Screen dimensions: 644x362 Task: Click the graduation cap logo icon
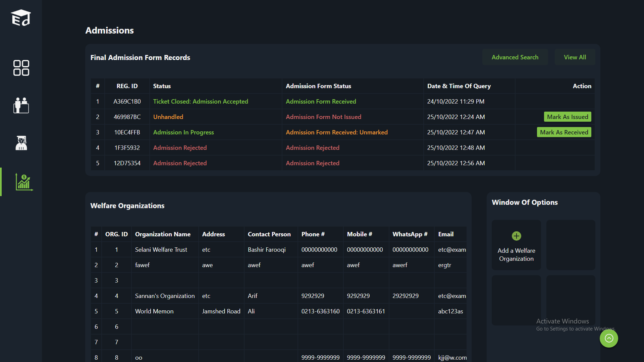click(x=21, y=18)
